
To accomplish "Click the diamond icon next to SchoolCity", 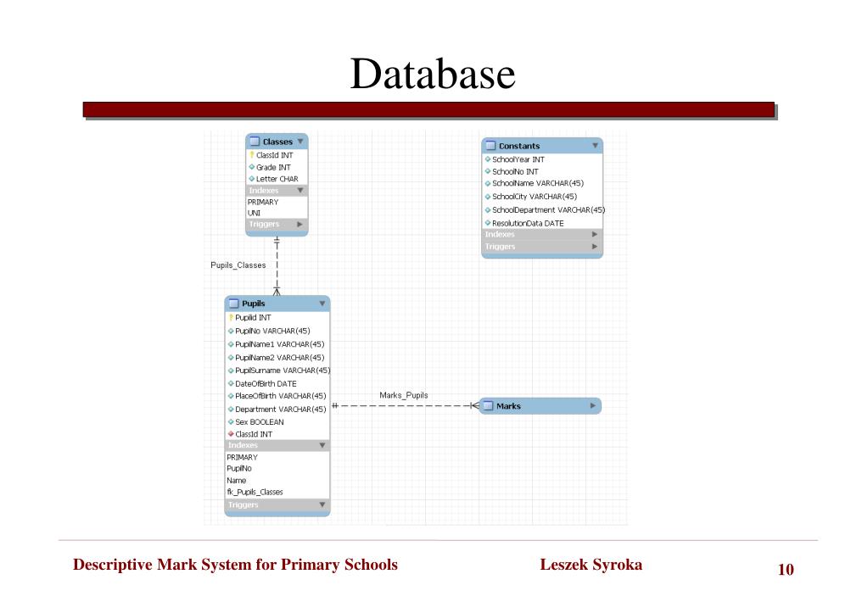I will coord(488,197).
